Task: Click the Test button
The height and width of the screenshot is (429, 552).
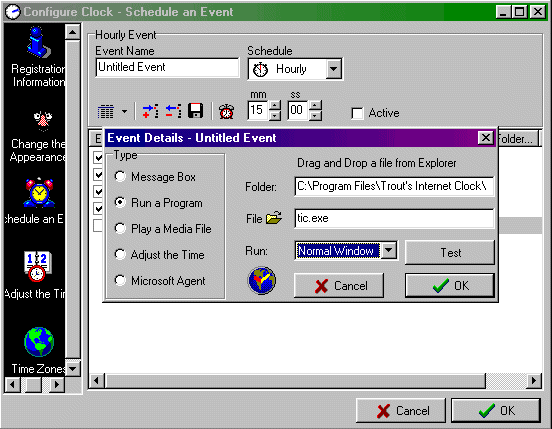Action: click(450, 252)
